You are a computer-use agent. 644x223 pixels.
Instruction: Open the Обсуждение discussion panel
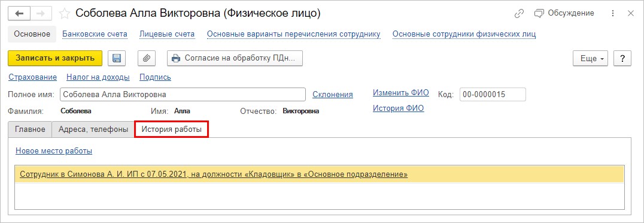[x=564, y=13]
